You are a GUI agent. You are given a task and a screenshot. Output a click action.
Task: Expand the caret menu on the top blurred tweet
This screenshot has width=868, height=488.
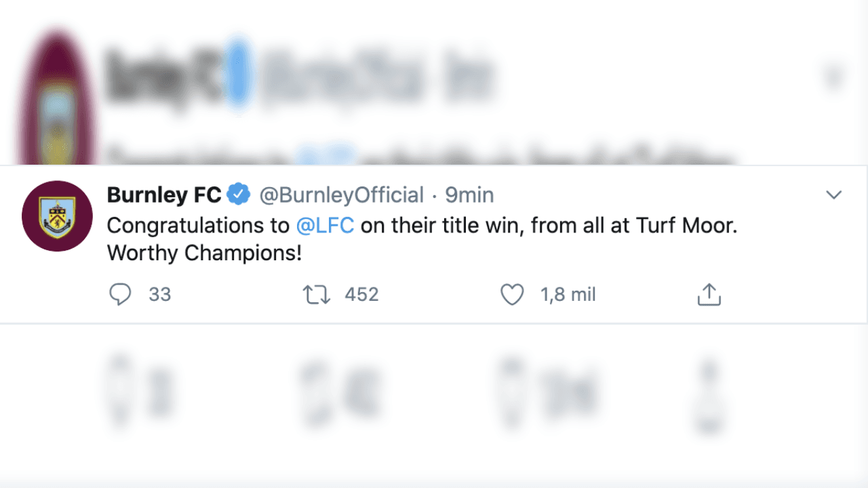pos(833,77)
